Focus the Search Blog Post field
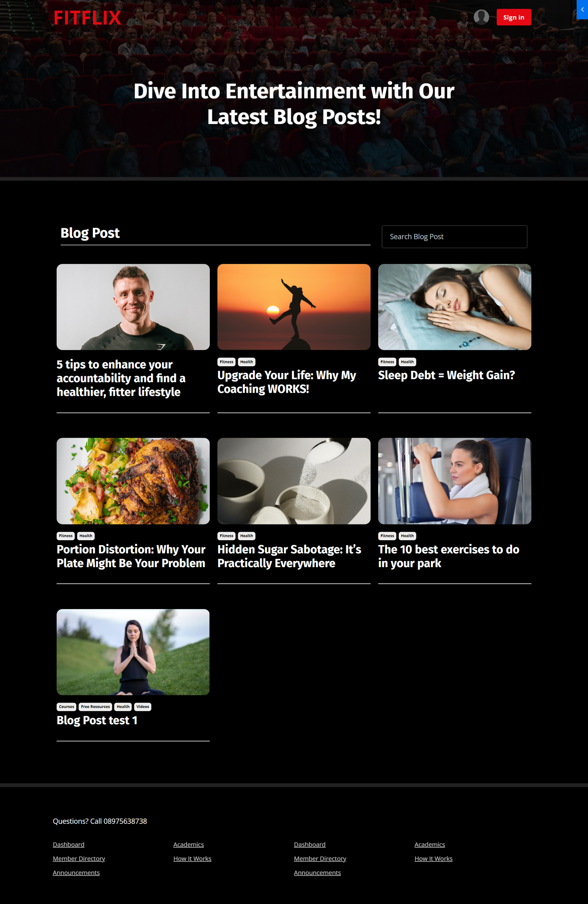Image resolution: width=588 pixels, height=904 pixels. coord(454,236)
